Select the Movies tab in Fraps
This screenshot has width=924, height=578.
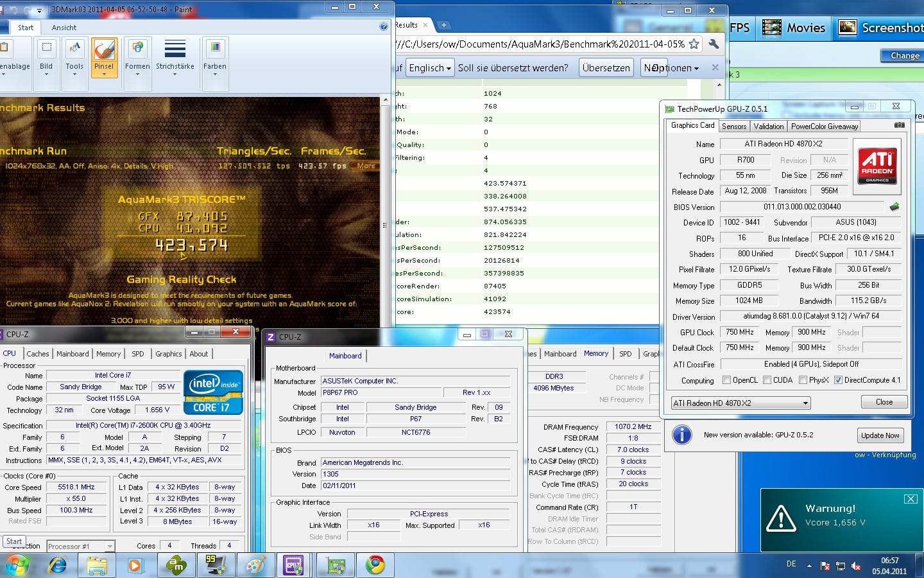[795, 28]
